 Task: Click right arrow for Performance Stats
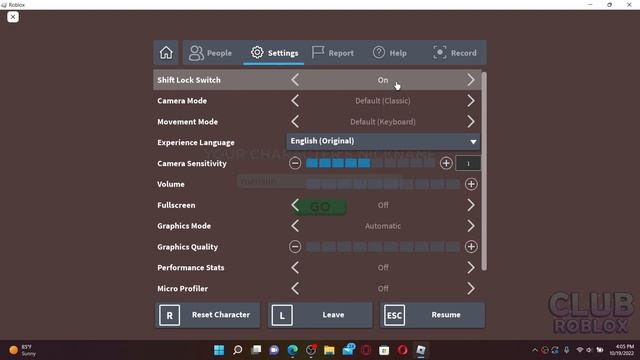471,267
